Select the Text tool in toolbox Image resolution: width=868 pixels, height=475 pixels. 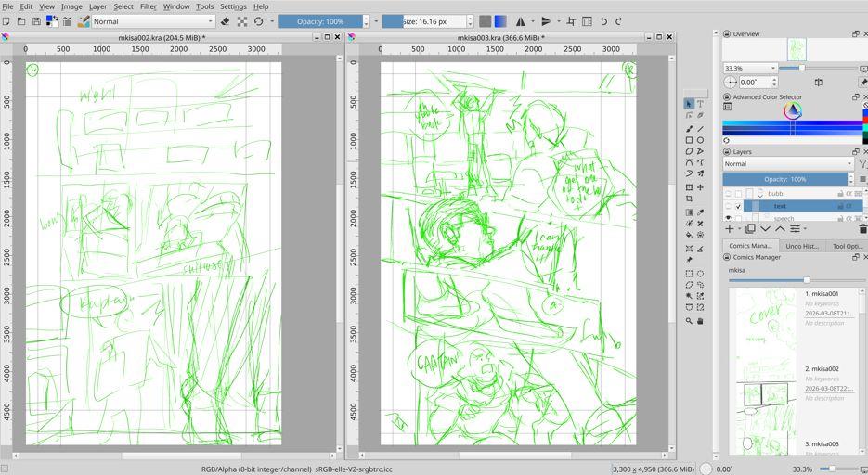click(700, 104)
